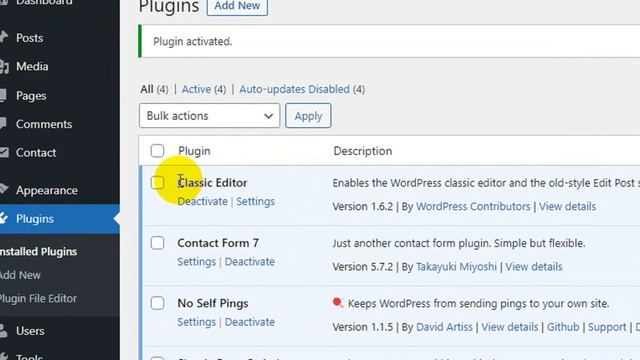View details for No Self Pings
The height and width of the screenshot is (360, 640).
pyautogui.click(x=510, y=327)
